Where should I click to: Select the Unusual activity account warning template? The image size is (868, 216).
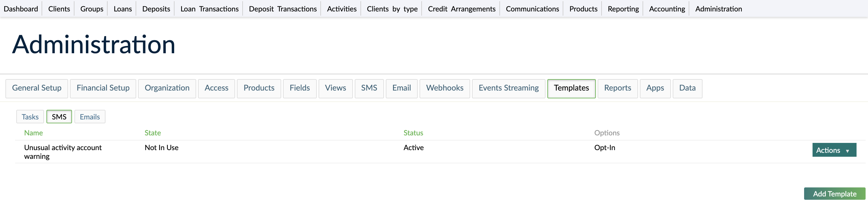pyautogui.click(x=63, y=151)
